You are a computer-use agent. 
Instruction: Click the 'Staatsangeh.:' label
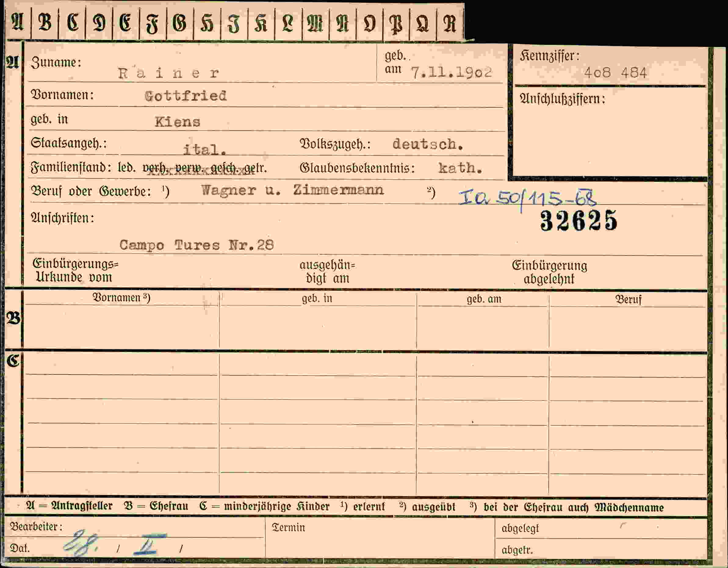[x=69, y=143]
